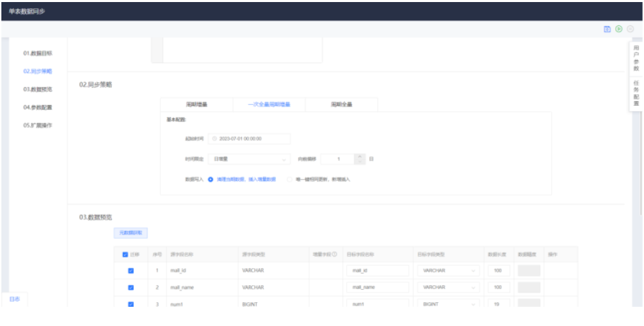Decrease 向前偏移 value with down arrow
The width and height of the screenshot is (644, 326).
point(361,162)
